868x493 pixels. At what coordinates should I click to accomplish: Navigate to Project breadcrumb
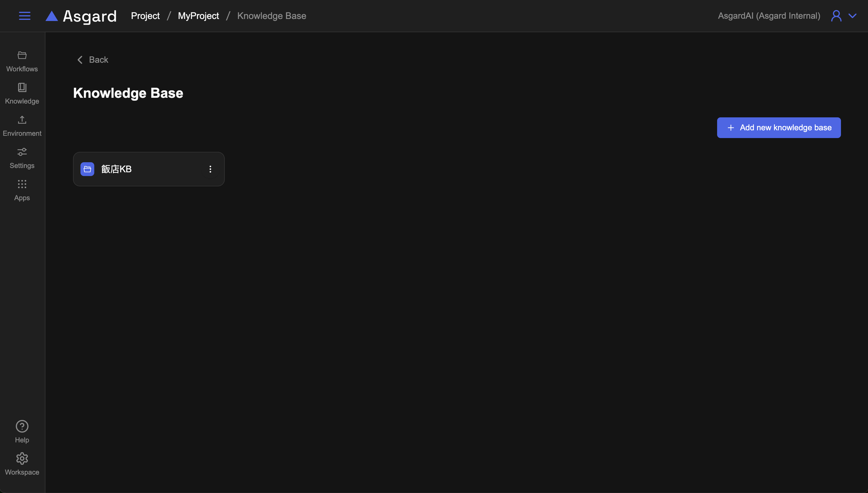pos(145,16)
